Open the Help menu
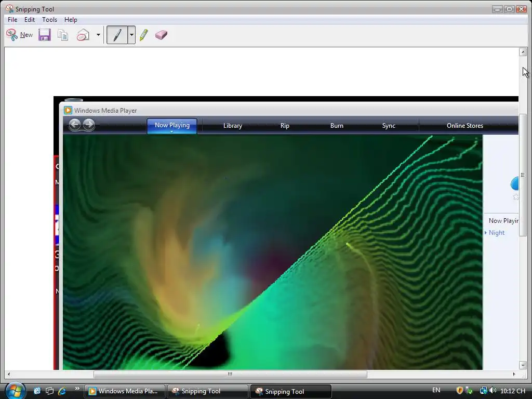The image size is (532, 399). click(71, 20)
